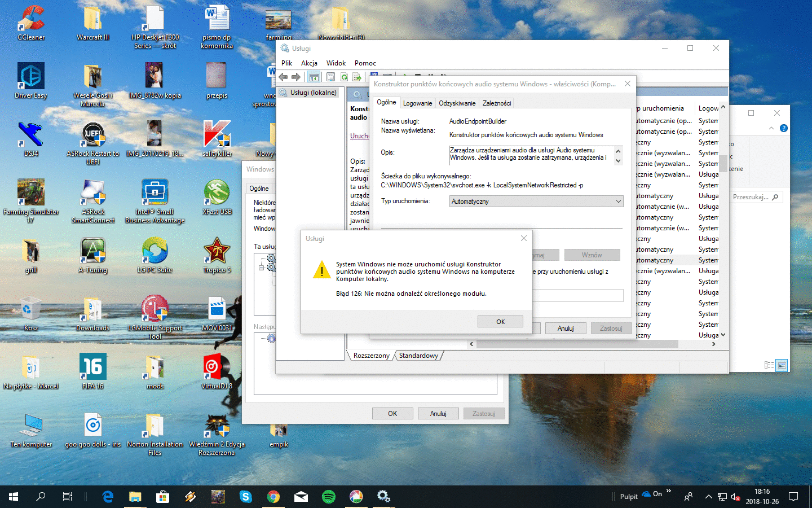
Task: Open DS14 desktop shortcut
Action: 31,139
